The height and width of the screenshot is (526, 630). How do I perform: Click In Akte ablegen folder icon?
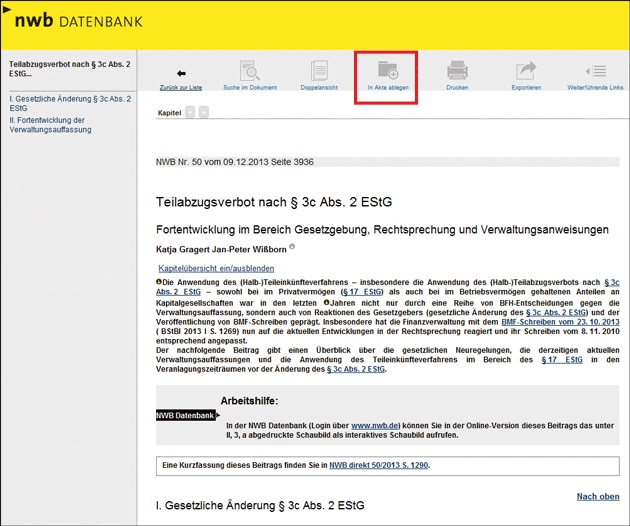tap(386, 73)
